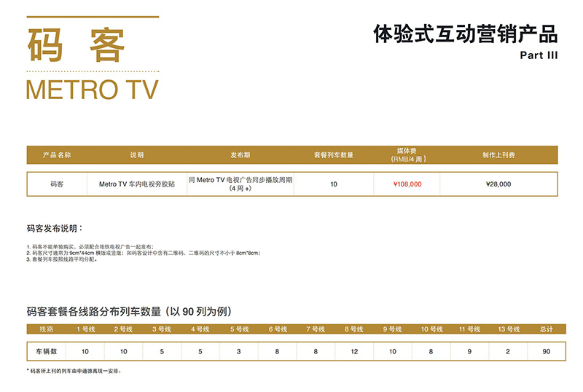583x392 pixels.
Task: Click the 11号线 header
Action: tap(469, 329)
